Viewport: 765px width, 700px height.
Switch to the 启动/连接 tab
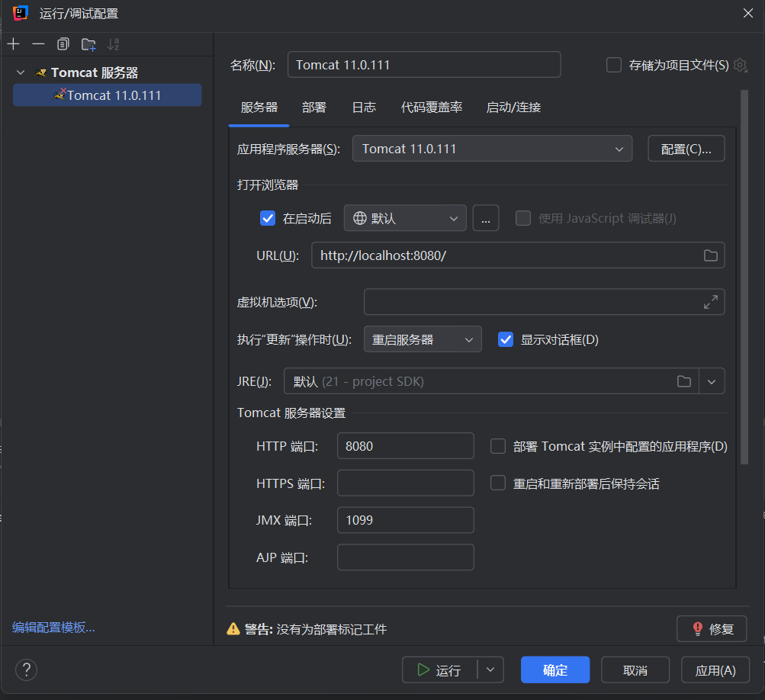point(513,108)
